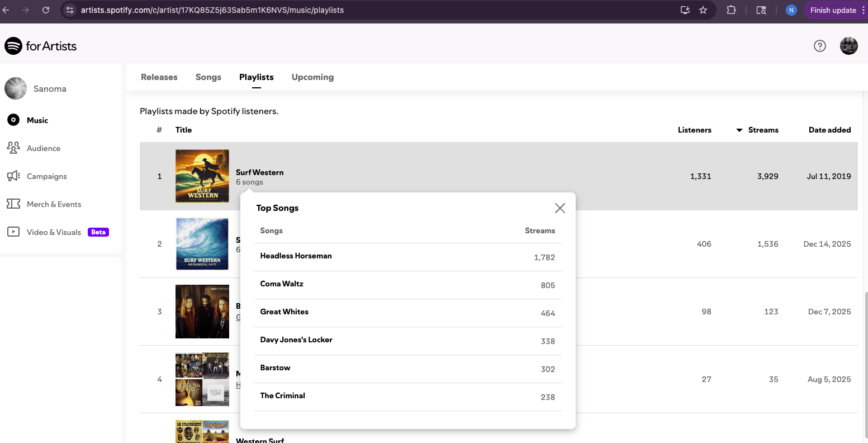Viewport: 868px width, 443px height.
Task: Click the Jul 11, 2019 date
Action: 829,176
